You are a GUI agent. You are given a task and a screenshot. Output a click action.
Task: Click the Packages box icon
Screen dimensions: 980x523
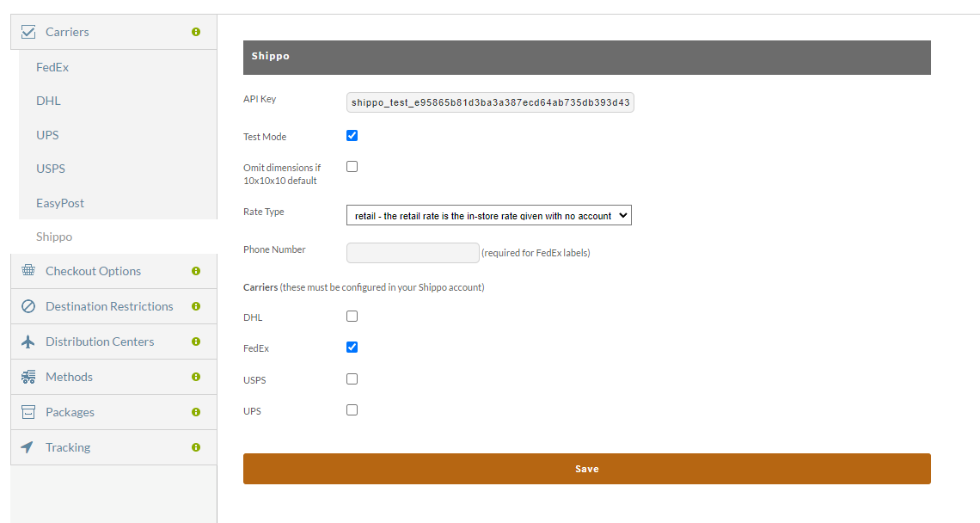click(x=28, y=412)
